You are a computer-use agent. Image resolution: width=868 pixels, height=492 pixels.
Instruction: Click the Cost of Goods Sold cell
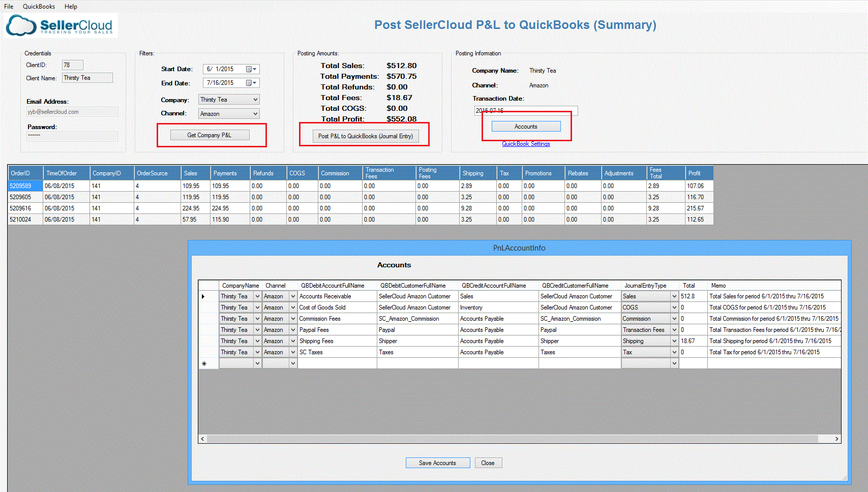(x=337, y=307)
